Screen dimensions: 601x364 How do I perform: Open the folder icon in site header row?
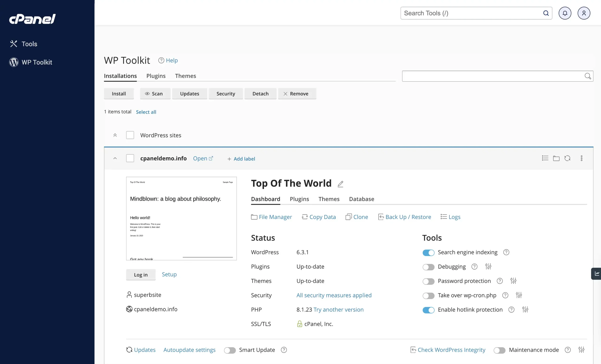[556, 158]
